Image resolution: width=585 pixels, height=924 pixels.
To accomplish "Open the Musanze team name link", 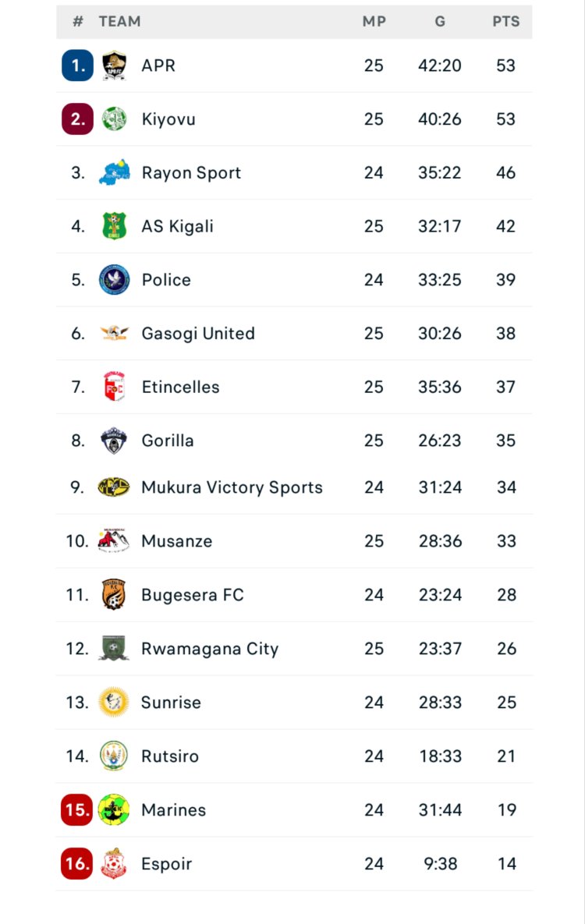I will (x=176, y=541).
